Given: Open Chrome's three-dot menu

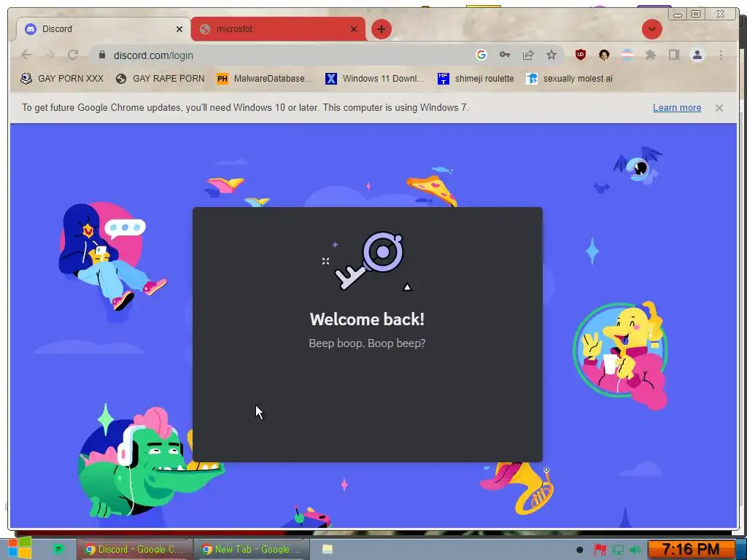Looking at the screenshot, I should coord(721,55).
